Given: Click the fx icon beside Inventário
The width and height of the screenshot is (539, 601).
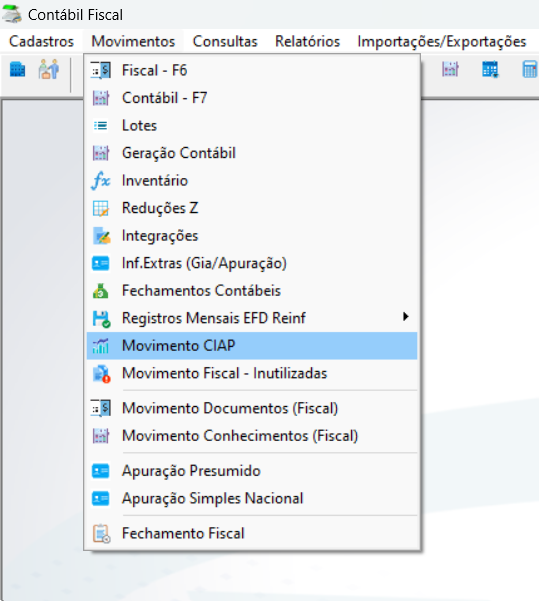Looking at the screenshot, I should pyautogui.click(x=101, y=181).
